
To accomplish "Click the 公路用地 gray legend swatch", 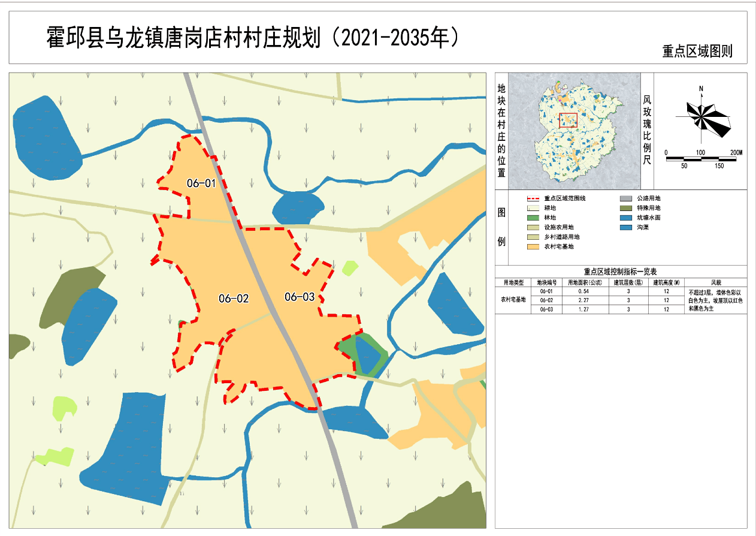I will [626, 198].
